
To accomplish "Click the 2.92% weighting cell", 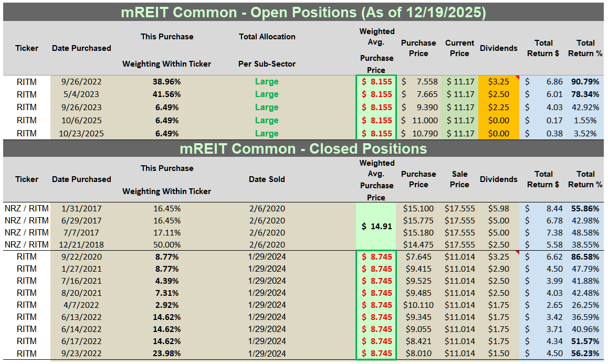I will tap(167, 305).
